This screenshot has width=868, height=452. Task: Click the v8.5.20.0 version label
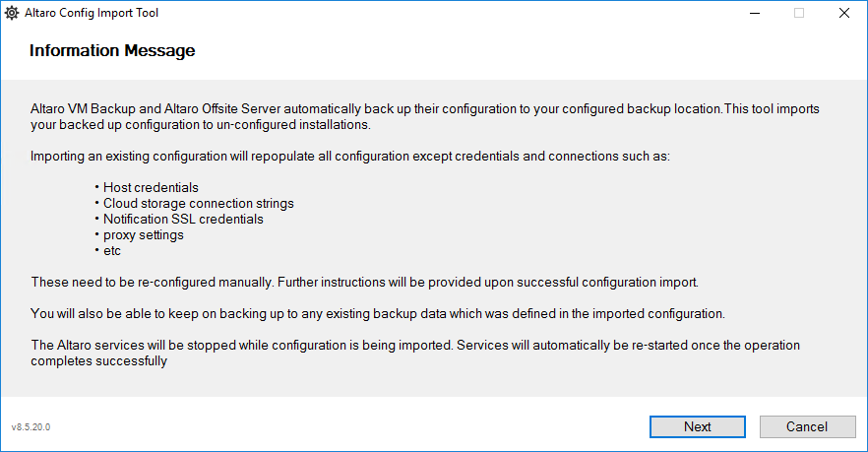pyautogui.click(x=31, y=427)
